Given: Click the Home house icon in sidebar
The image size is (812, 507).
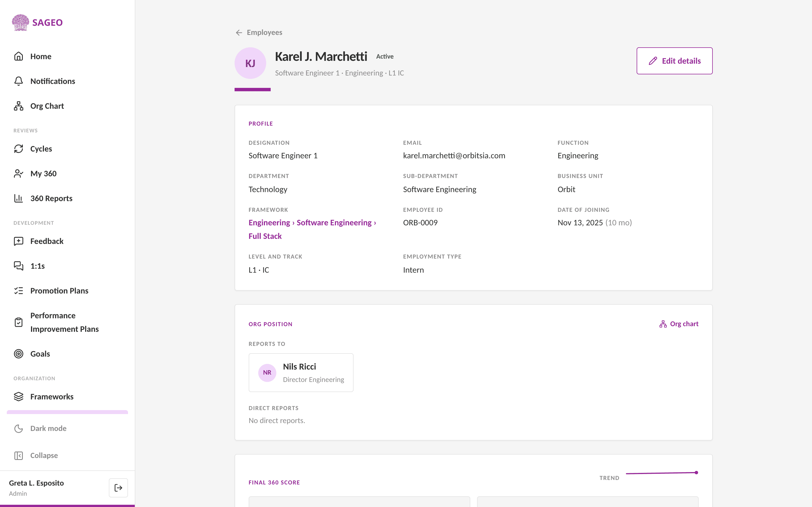Looking at the screenshot, I should tap(18, 56).
